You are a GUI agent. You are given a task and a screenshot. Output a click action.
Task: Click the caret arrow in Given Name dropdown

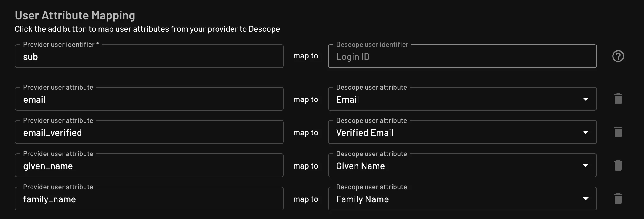point(585,166)
